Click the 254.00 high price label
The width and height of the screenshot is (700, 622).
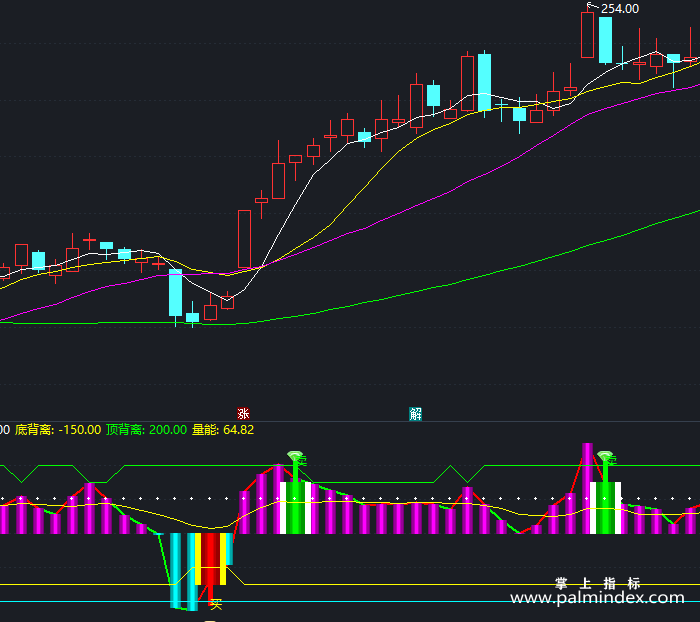click(x=620, y=8)
